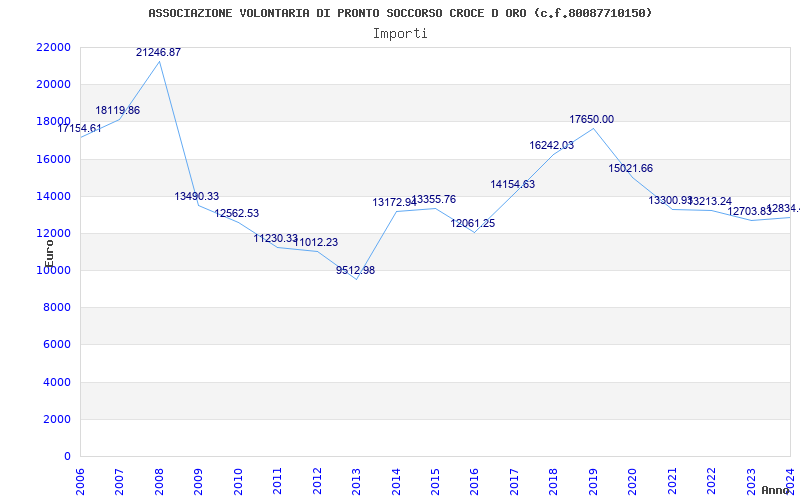Click the 2011 x-axis year label
The image size is (800, 500).
tap(278, 481)
